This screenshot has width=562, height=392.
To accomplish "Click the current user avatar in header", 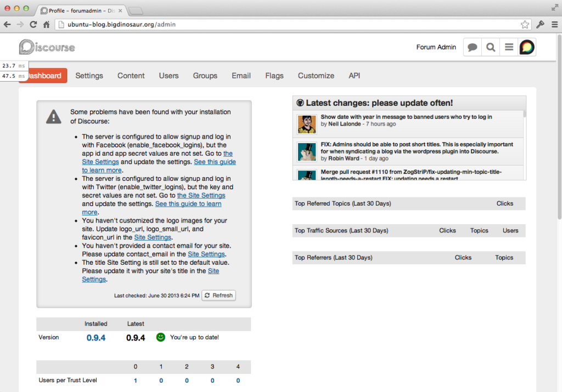I will point(527,47).
